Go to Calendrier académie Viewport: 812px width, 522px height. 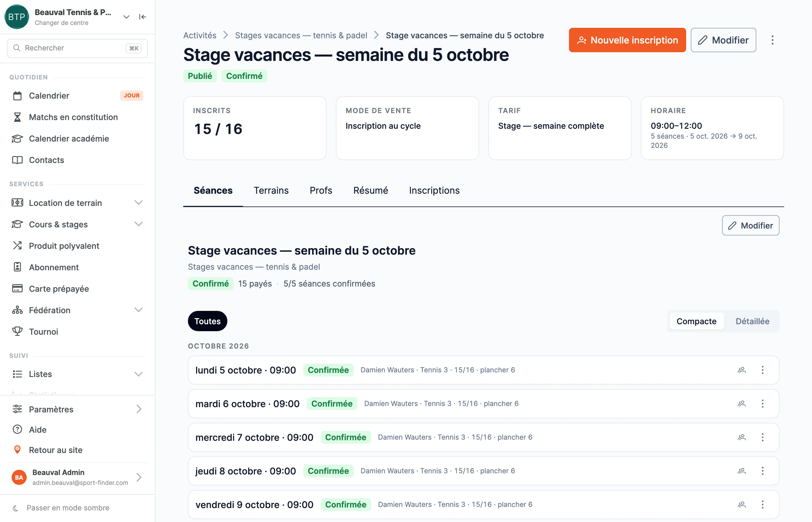point(78,138)
